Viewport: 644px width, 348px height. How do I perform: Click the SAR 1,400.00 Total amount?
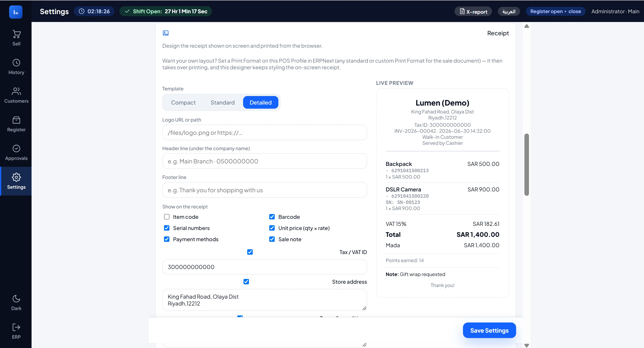pos(478,235)
